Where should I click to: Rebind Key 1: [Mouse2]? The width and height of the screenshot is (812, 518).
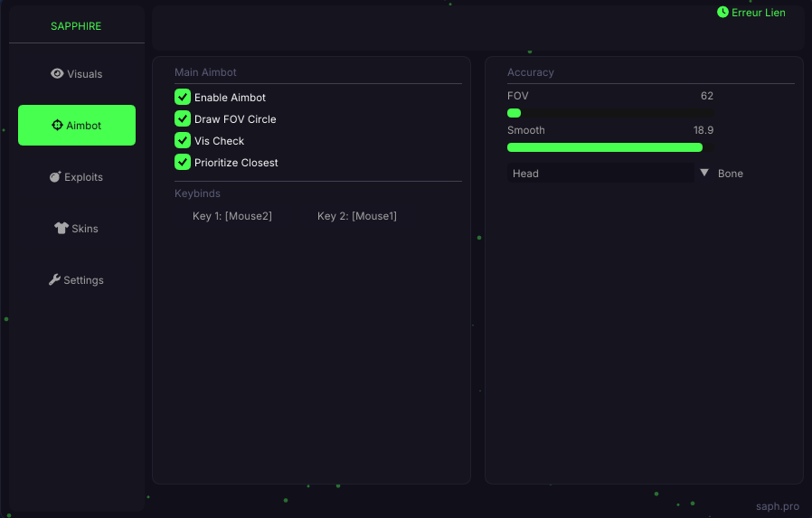tap(232, 216)
